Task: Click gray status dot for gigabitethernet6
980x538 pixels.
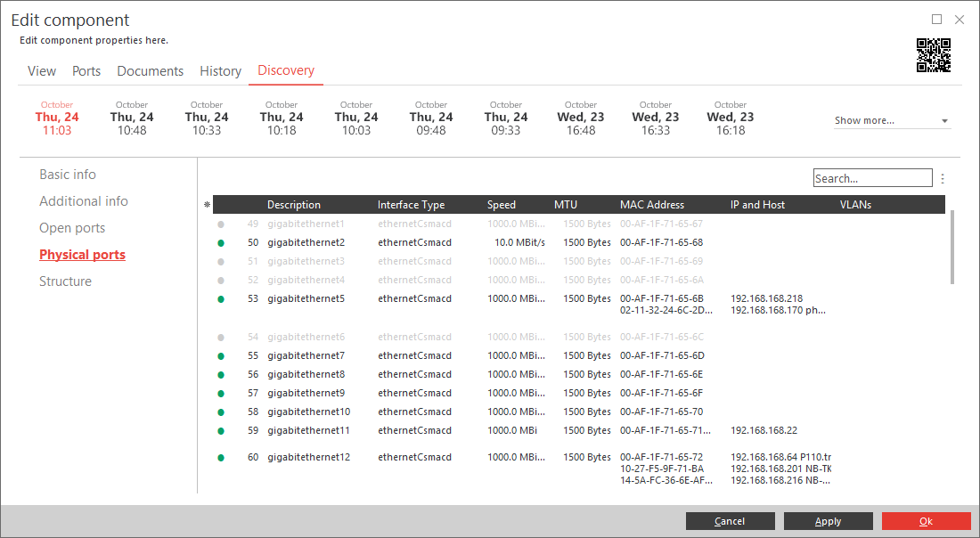Action: pos(221,338)
